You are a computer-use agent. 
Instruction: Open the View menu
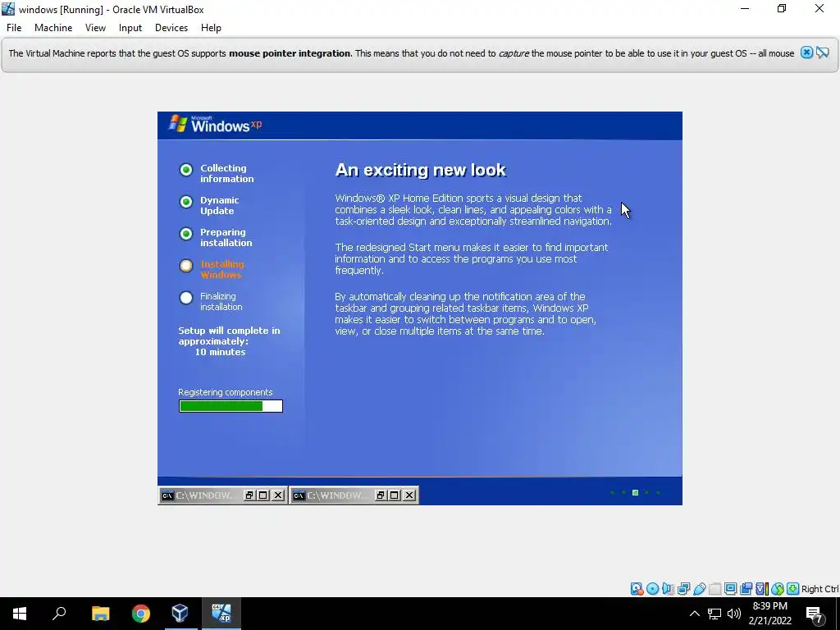pyautogui.click(x=95, y=28)
